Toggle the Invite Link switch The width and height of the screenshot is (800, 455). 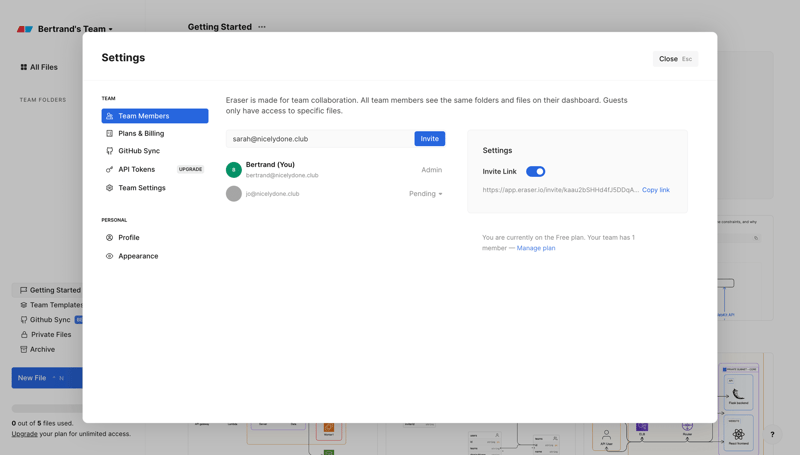coord(536,171)
